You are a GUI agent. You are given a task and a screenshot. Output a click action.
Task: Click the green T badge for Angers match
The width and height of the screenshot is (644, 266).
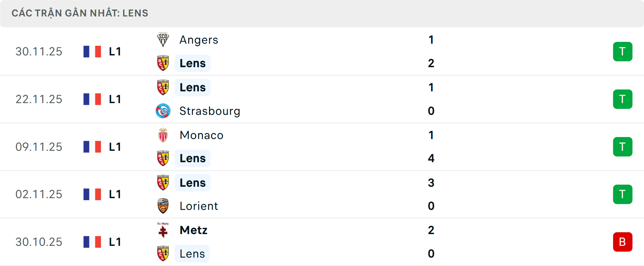[623, 51]
